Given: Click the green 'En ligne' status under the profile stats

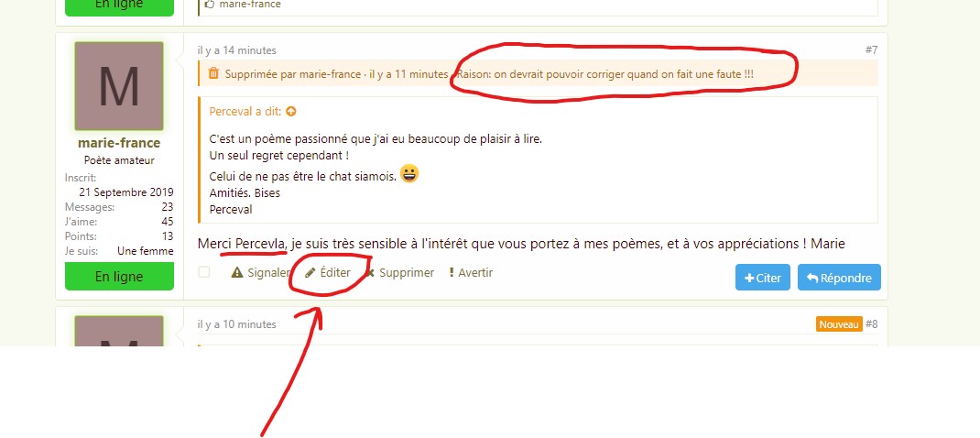Looking at the screenshot, I should [119, 277].
